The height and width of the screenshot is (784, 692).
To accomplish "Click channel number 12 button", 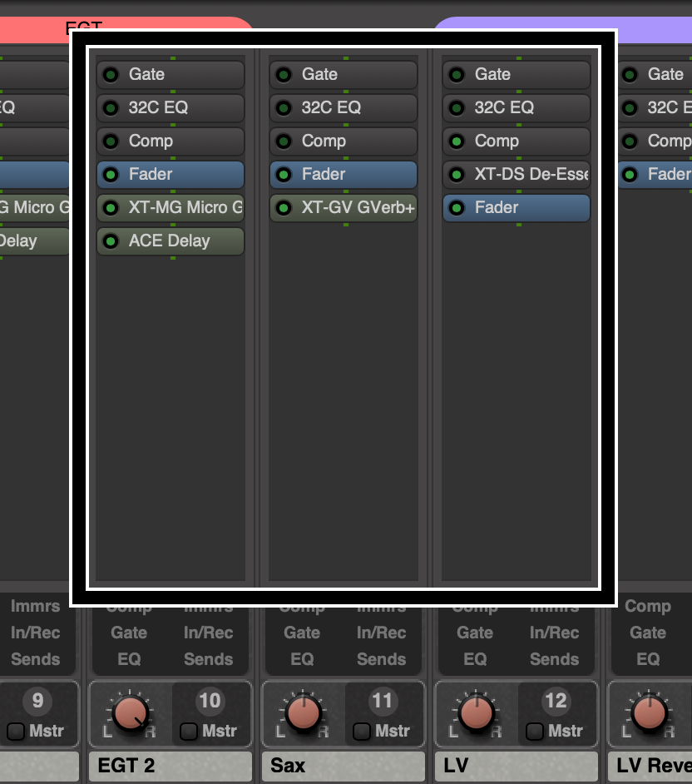I will coord(556,701).
